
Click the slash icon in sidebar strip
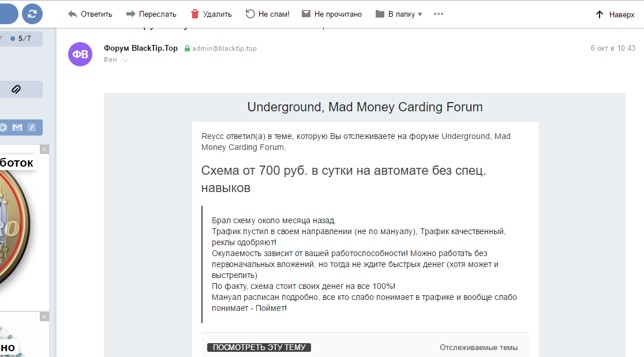pyautogui.click(x=32, y=127)
